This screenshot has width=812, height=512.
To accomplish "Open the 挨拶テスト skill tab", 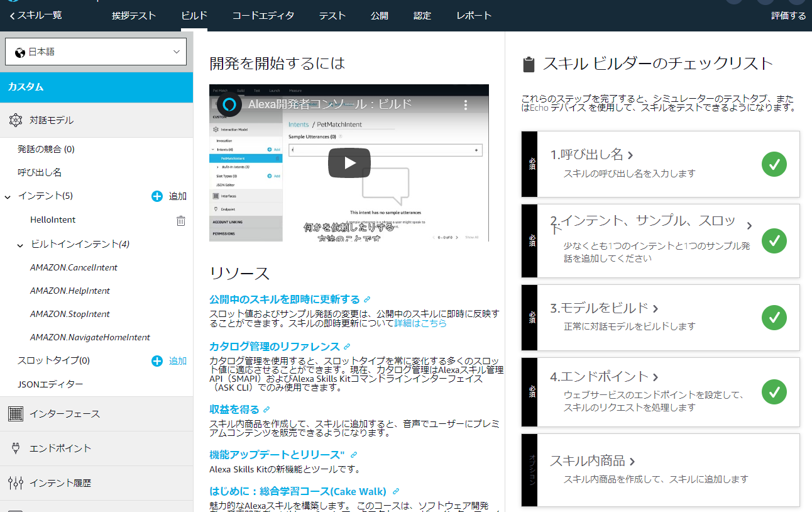I will pos(134,16).
